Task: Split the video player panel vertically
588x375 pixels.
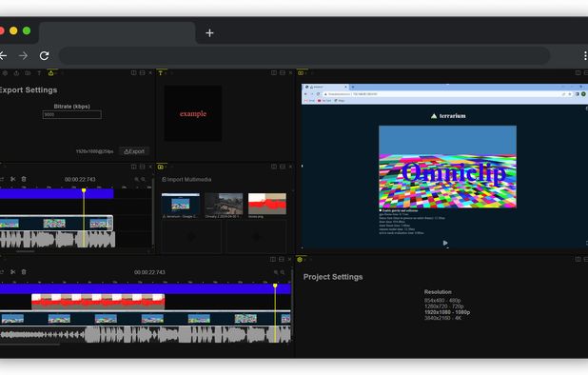Action: pyautogui.click(x=578, y=72)
